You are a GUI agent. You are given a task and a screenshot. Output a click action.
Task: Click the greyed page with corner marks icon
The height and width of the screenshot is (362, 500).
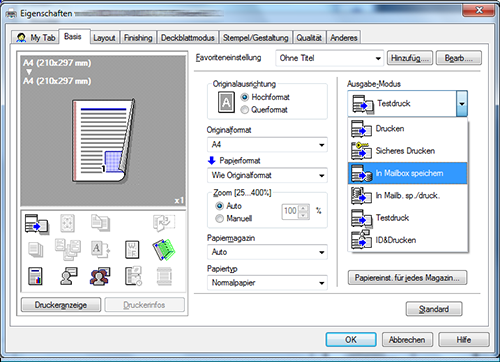coord(67,223)
